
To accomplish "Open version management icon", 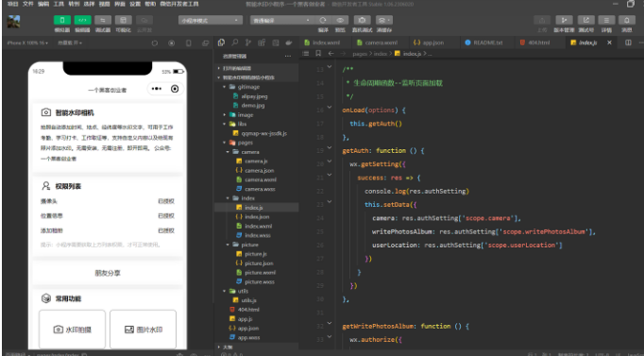I will click(565, 20).
